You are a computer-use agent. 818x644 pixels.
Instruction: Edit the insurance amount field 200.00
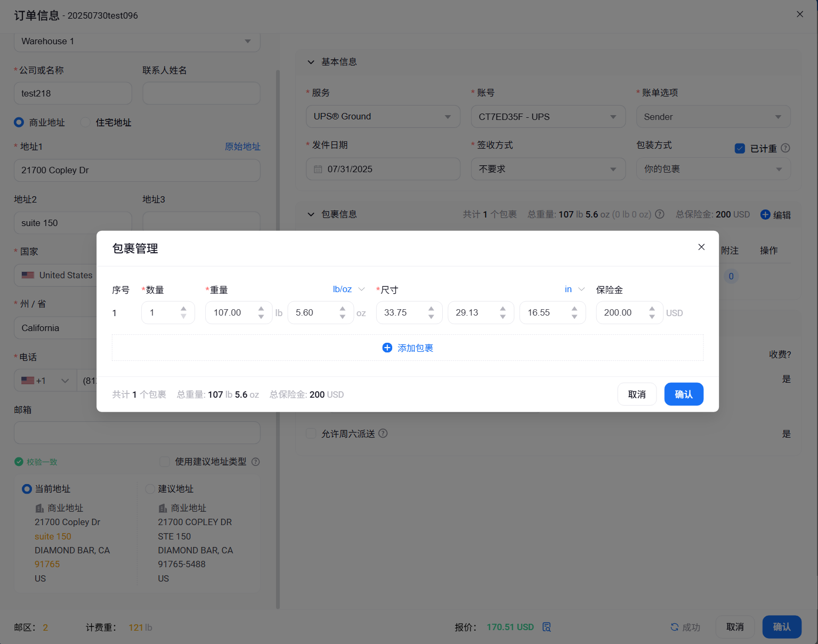tap(629, 312)
